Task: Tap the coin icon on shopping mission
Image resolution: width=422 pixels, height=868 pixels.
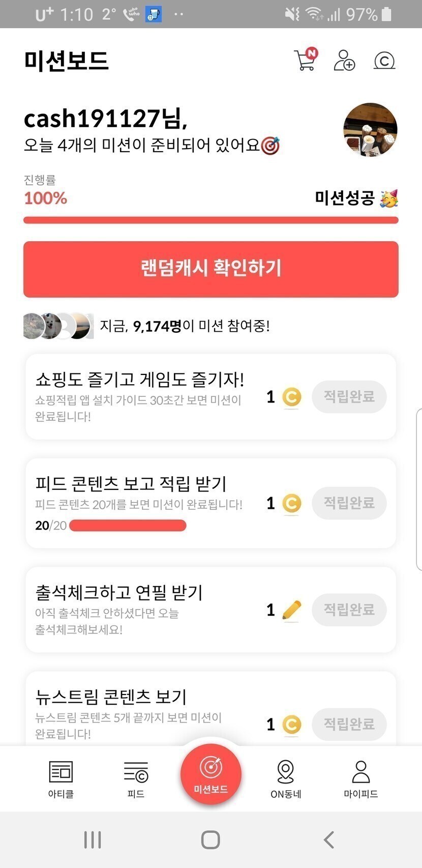Action: pyautogui.click(x=291, y=397)
